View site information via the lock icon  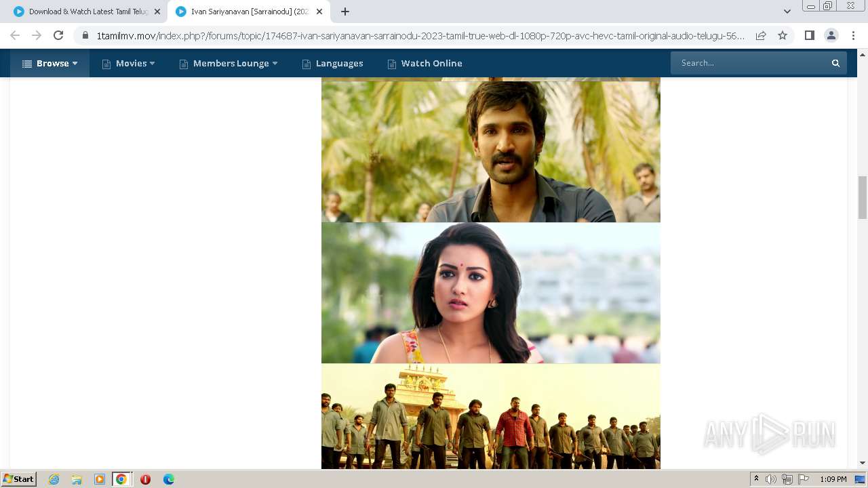coord(85,35)
